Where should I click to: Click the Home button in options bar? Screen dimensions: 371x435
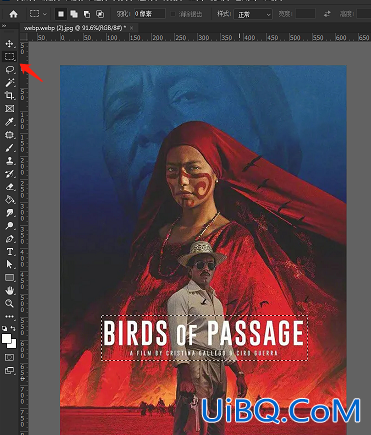(13, 14)
